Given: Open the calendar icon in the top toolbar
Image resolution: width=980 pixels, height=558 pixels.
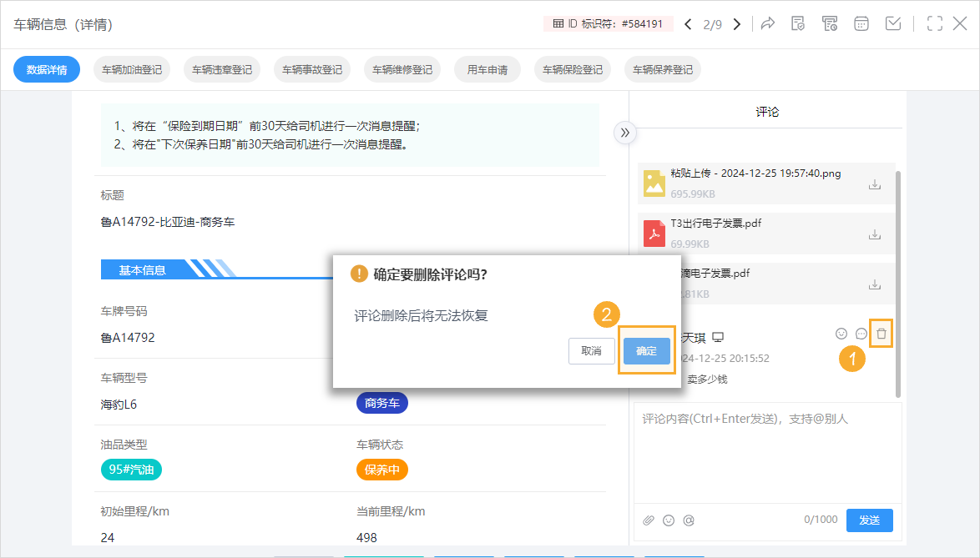Looking at the screenshot, I should coord(861,23).
